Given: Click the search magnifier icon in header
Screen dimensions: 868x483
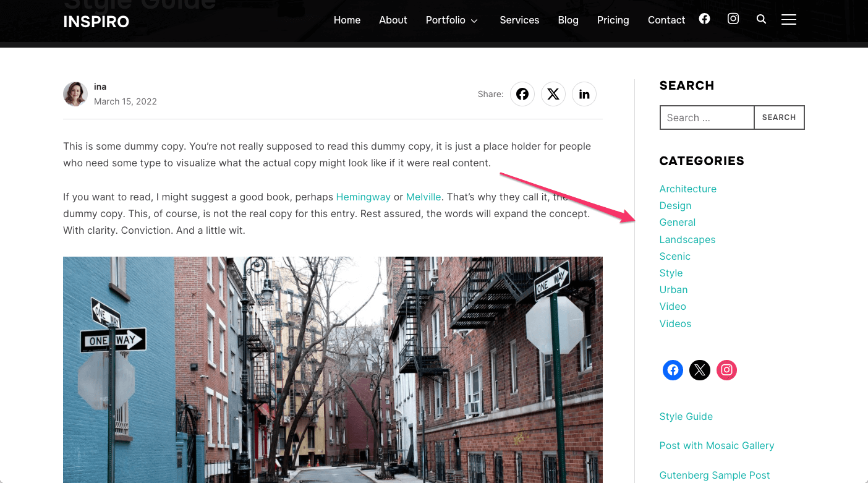Looking at the screenshot, I should click(761, 19).
